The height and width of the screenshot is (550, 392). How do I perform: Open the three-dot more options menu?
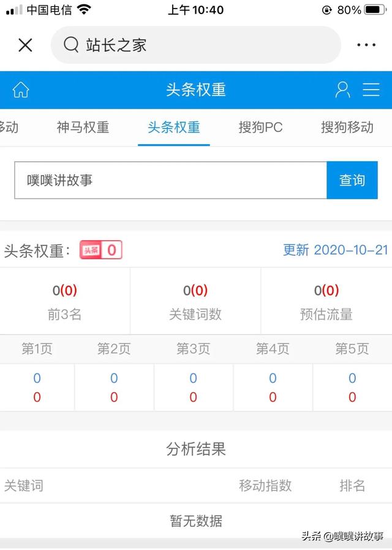pos(366,45)
